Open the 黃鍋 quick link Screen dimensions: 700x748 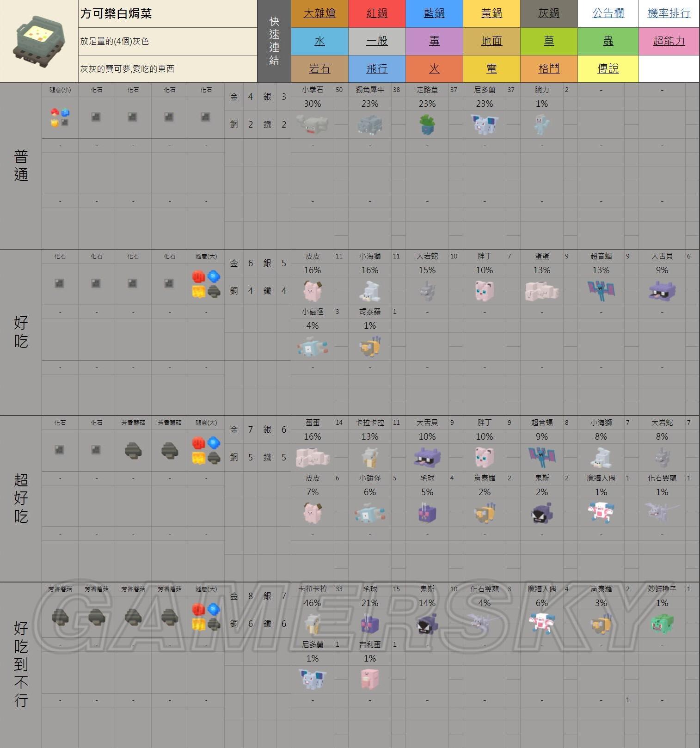491,13
